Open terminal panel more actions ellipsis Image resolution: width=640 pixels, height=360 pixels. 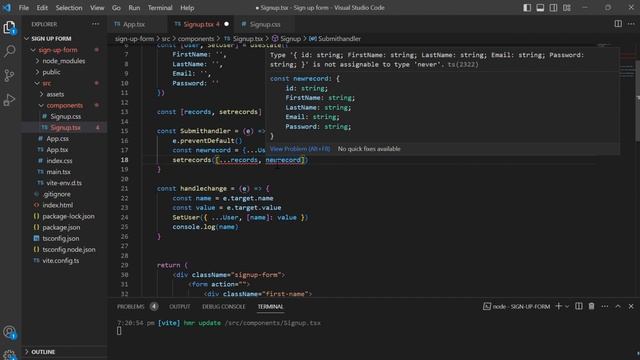[604, 306]
